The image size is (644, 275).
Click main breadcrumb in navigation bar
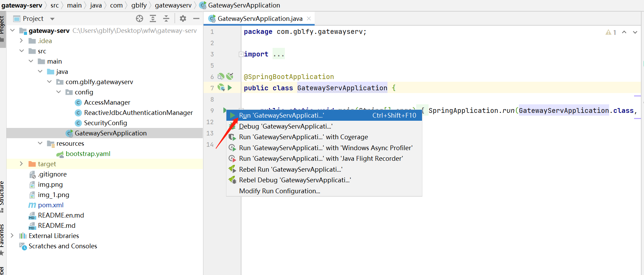point(74,5)
